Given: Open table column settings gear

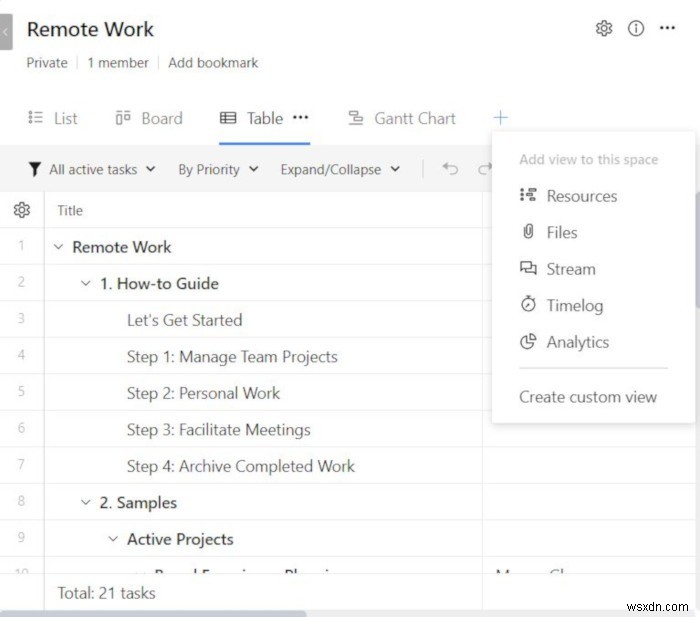Looking at the screenshot, I should tap(21, 210).
